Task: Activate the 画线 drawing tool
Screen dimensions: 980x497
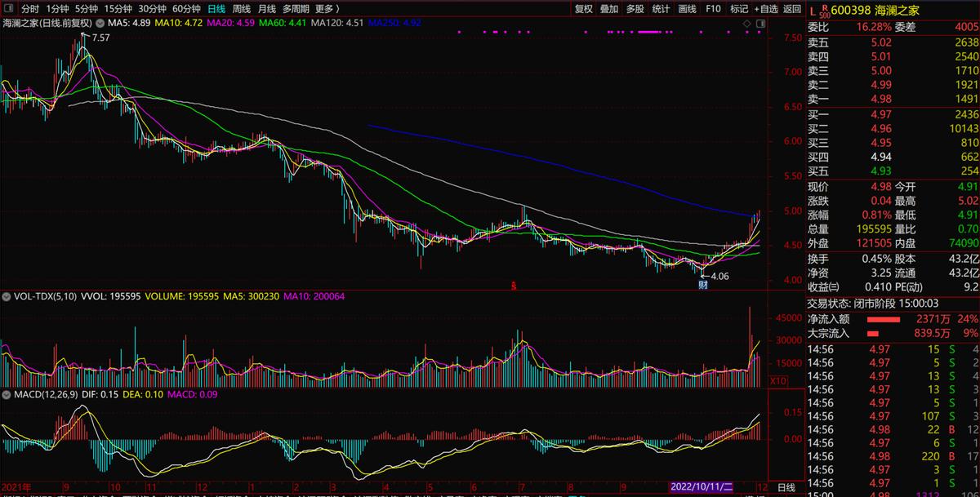Action: [x=688, y=9]
